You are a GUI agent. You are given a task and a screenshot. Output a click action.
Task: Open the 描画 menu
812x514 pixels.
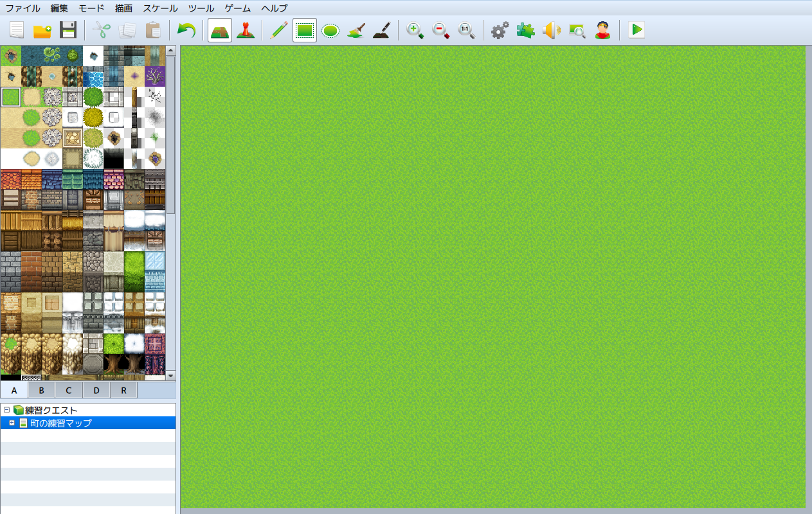click(x=124, y=8)
